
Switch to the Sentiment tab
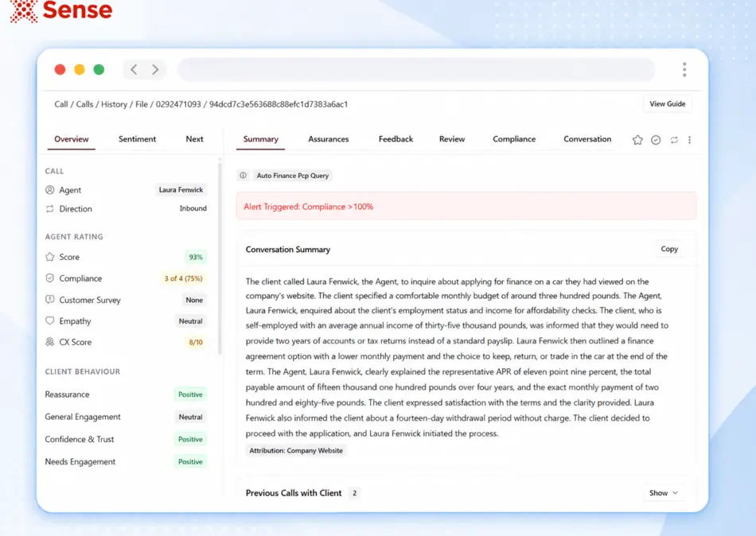coord(138,139)
